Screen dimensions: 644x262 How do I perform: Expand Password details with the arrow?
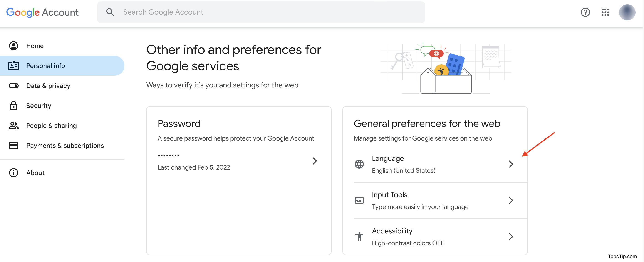(315, 161)
